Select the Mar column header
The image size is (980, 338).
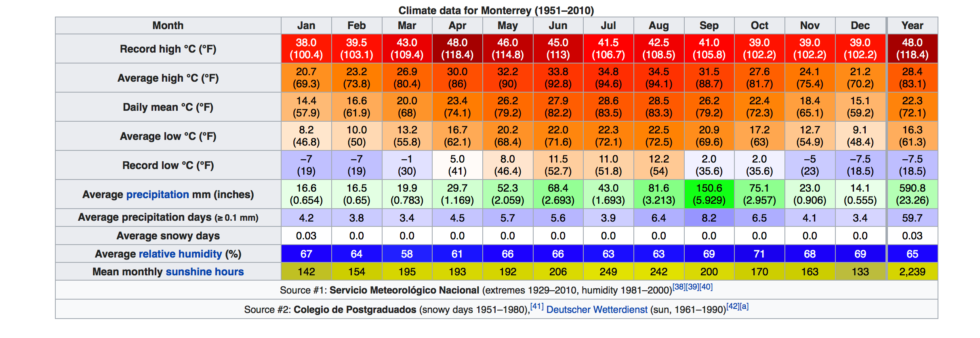click(407, 25)
